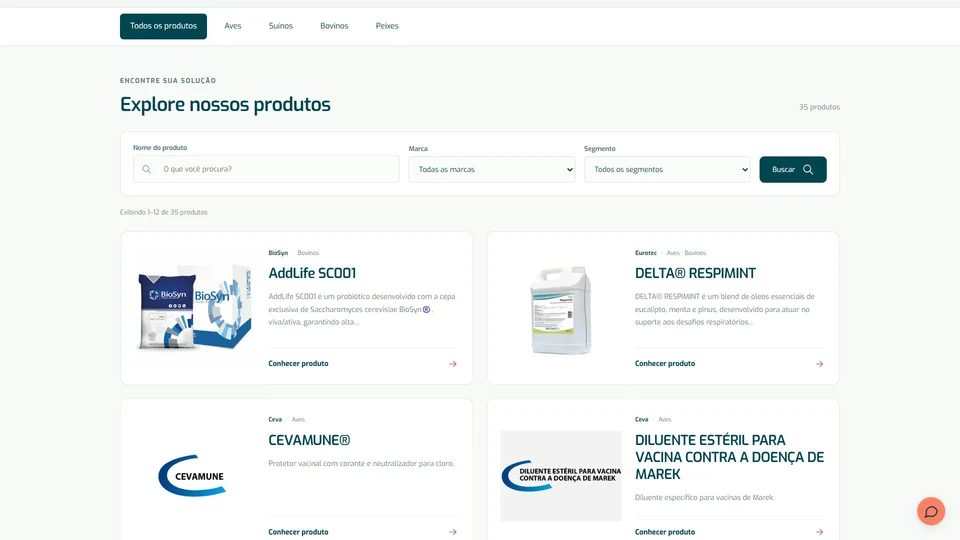Screen dimensions: 960x540
Task: Click the DELTA RESPIMINT jug image
Action: point(561,310)
